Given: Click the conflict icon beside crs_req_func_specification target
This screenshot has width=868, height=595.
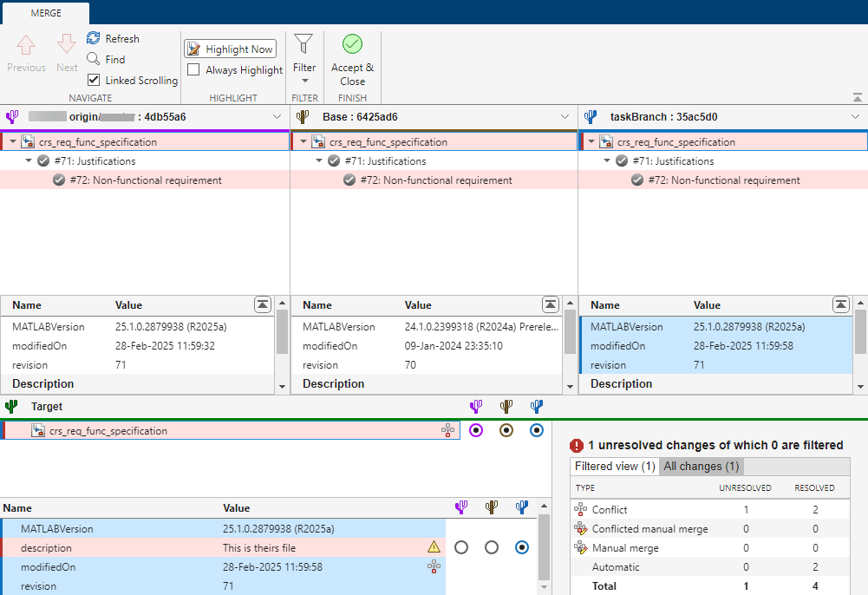Looking at the screenshot, I should tap(447, 430).
